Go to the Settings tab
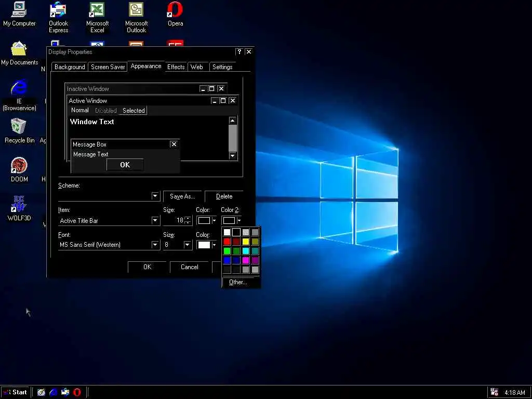532x399 pixels. 222,67
